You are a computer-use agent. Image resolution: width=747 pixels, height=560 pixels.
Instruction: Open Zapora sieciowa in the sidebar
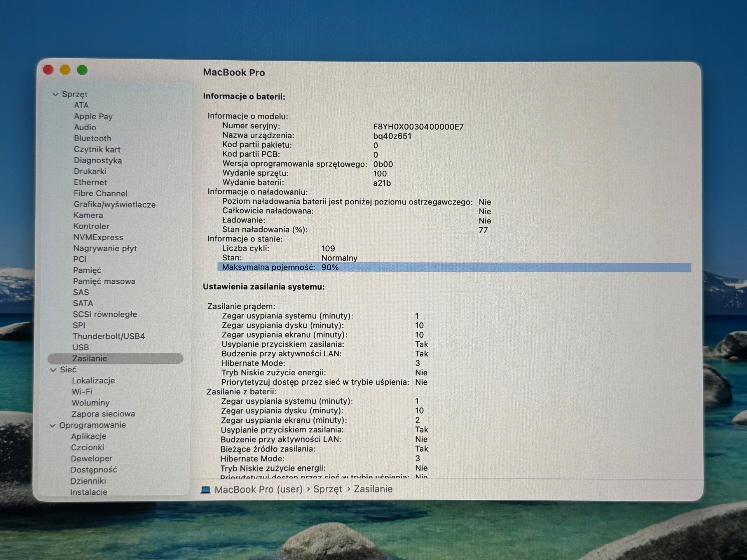pyautogui.click(x=103, y=414)
